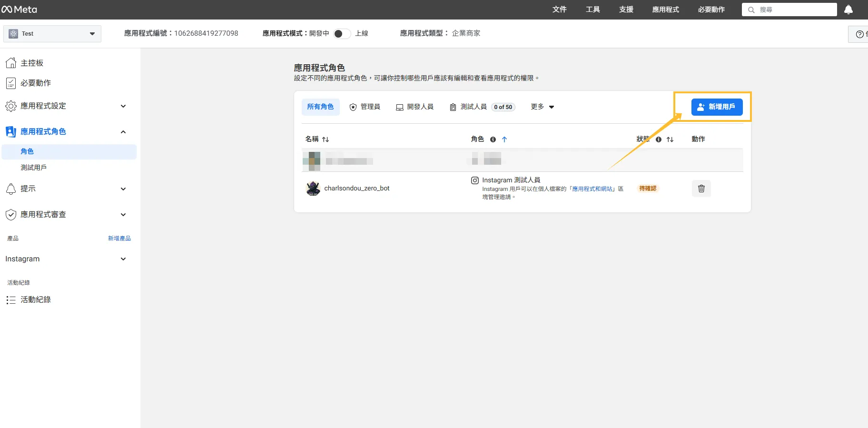
Task: Open 主控板 dashboard from the sidebar
Action: [x=32, y=63]
